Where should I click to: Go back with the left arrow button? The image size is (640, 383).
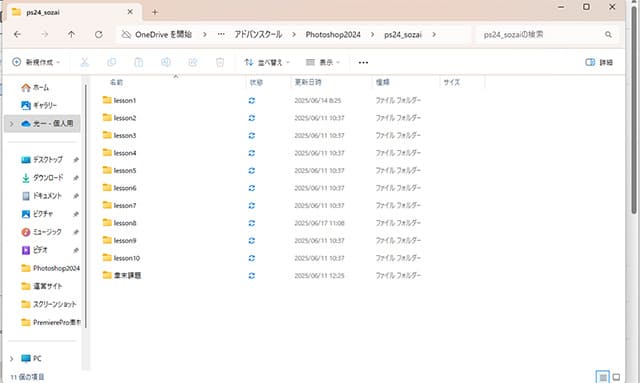(17, 35)
